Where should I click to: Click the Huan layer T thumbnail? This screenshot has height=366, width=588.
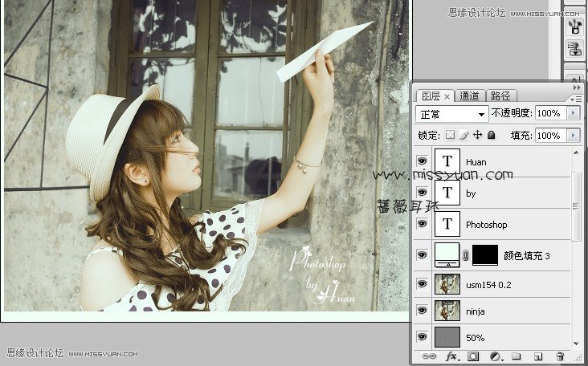tap(447, 161)
